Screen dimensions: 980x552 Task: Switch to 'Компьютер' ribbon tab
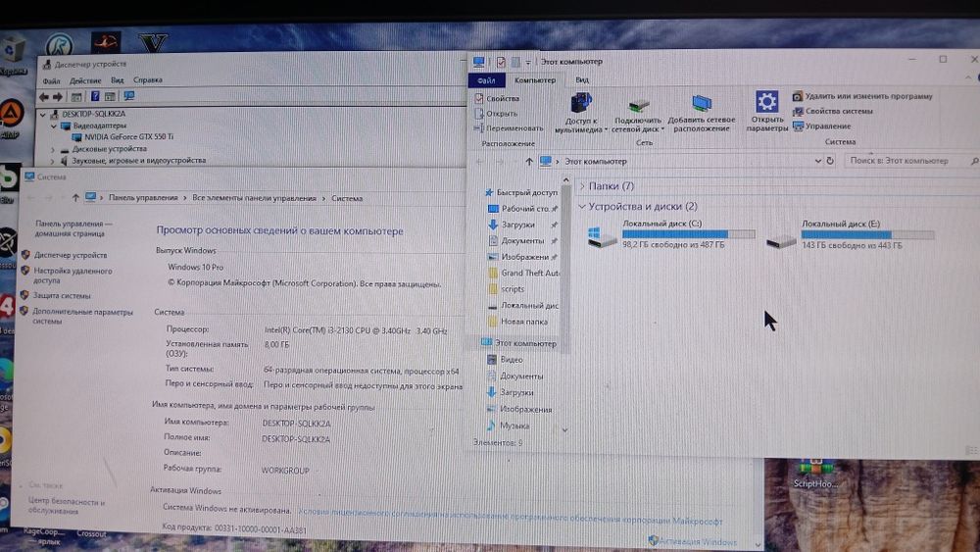click(x=534, y=80)
